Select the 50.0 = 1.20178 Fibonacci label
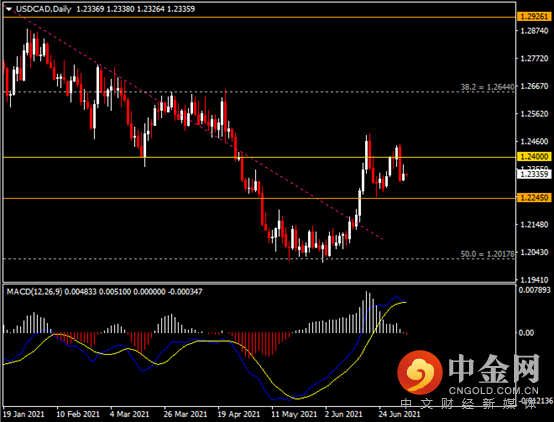 tap(487, 254)
